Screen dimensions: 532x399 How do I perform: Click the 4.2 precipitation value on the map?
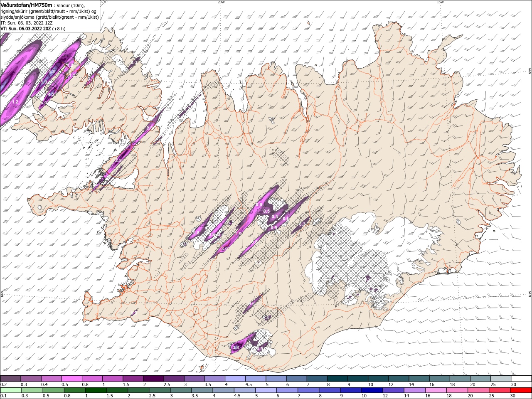coord(51,94)
